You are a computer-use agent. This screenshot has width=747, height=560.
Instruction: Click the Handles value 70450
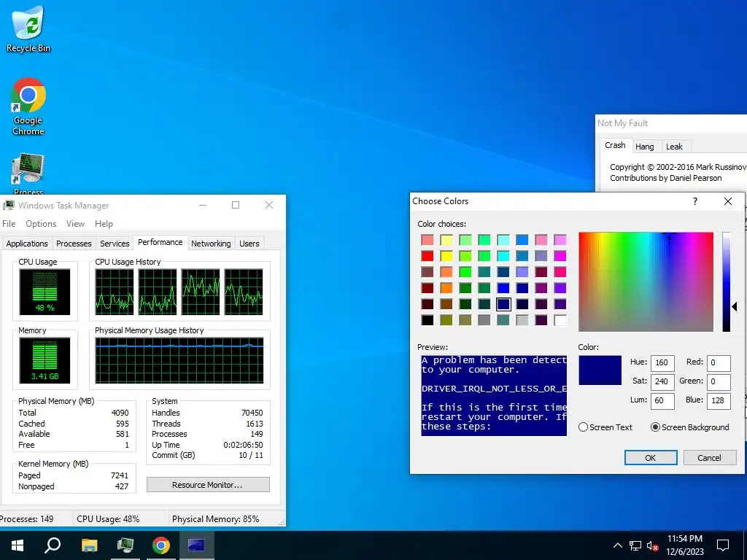coord(252,413)
